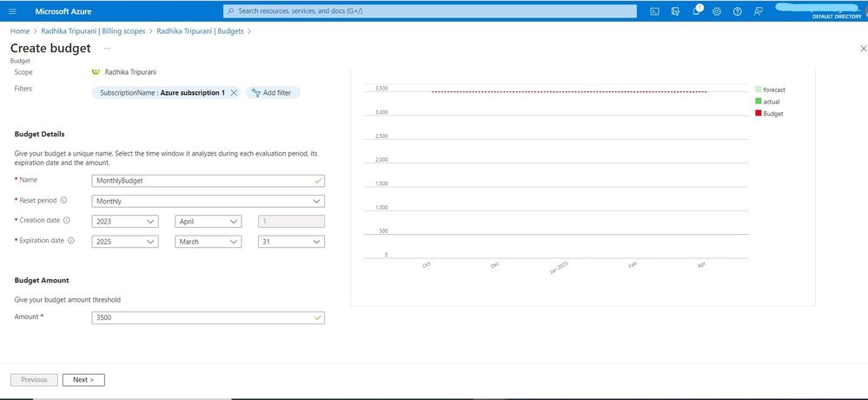Click the Add filter button
The width and height of the screenshot is (868, 400).
point(273,92)
